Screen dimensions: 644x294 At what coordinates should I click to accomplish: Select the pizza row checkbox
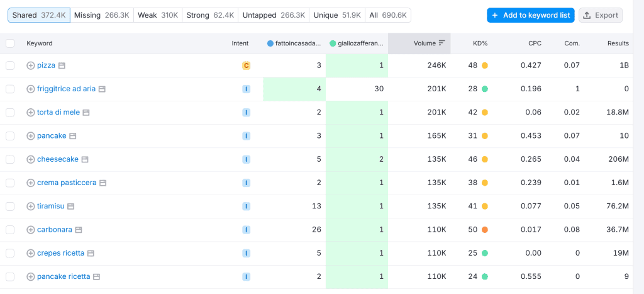coord(10,65)
